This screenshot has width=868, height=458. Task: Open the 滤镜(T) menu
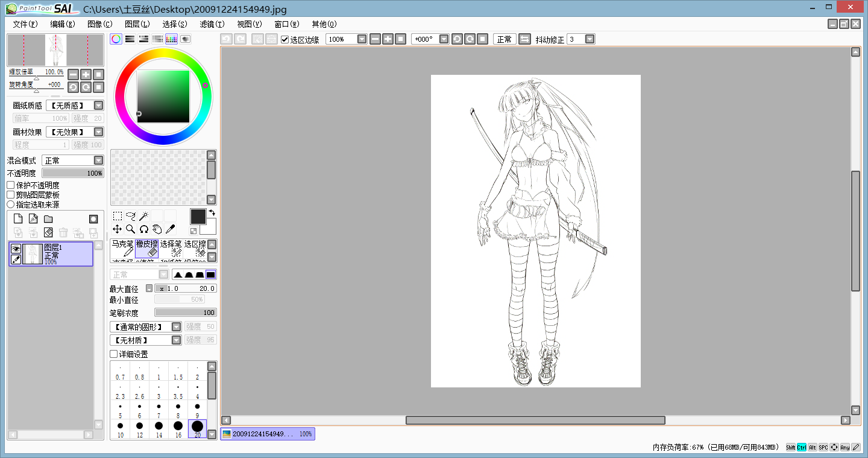(x=212, y=24)
